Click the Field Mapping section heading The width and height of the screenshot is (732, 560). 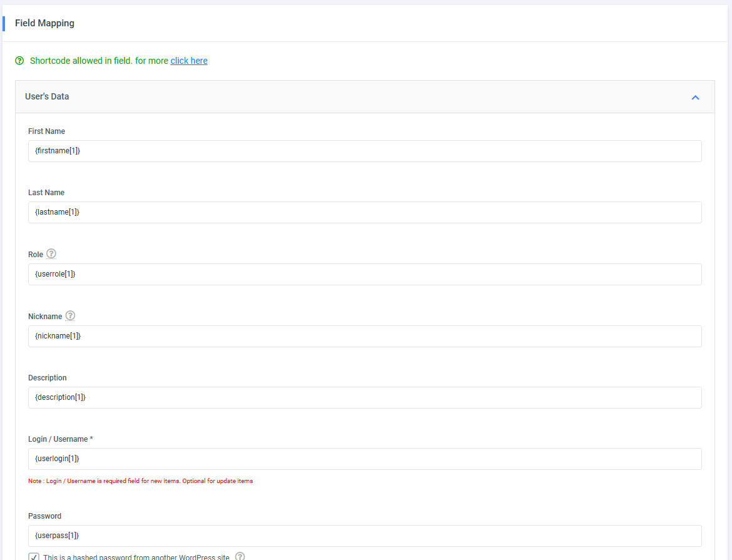coord(44,23)
